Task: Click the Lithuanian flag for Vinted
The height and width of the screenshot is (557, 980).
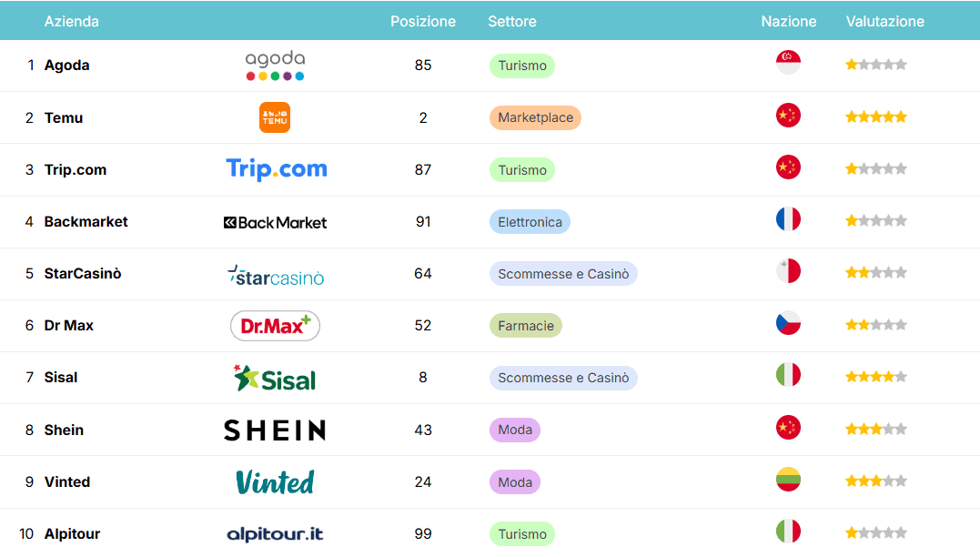Action: click(x=788, y=480)
